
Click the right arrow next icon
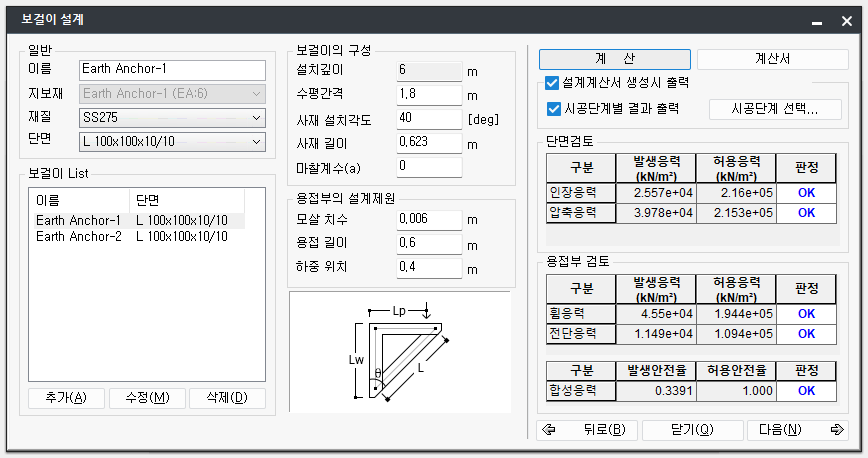(836, 430)
